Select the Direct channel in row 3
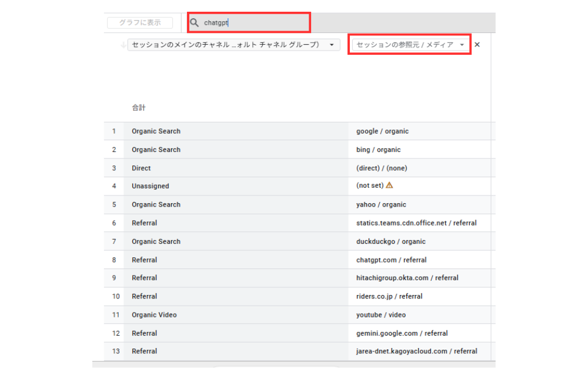This screenshot has width=588, height=368. pos(141,168)
